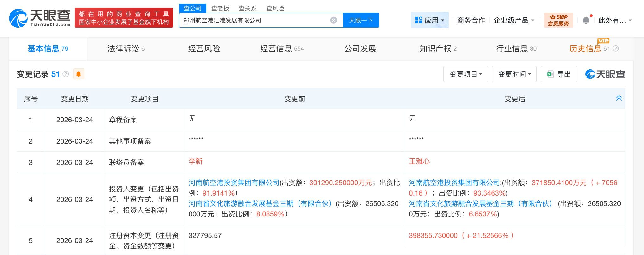
Task: Open the SVIP 会员服务 badge
Action: tap(558, 20)
